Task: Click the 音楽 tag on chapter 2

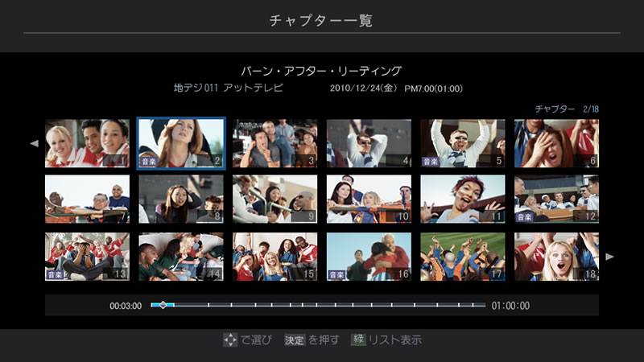Action: [149, 161]
